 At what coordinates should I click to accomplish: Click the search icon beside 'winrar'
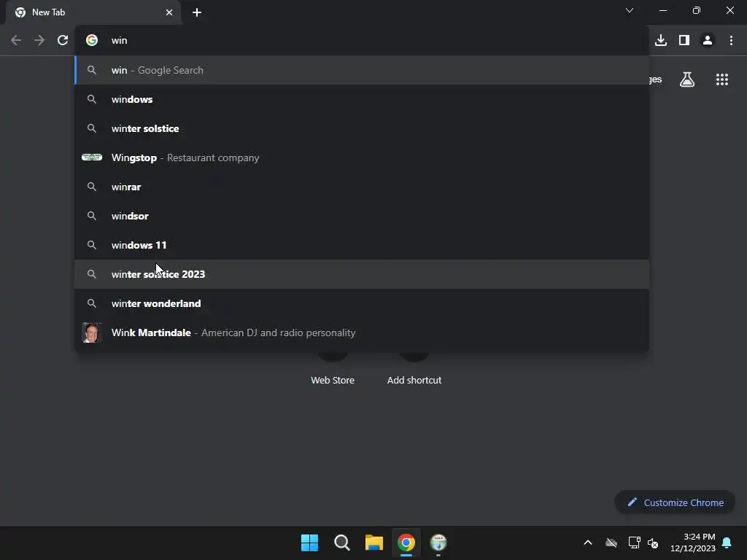92,187
